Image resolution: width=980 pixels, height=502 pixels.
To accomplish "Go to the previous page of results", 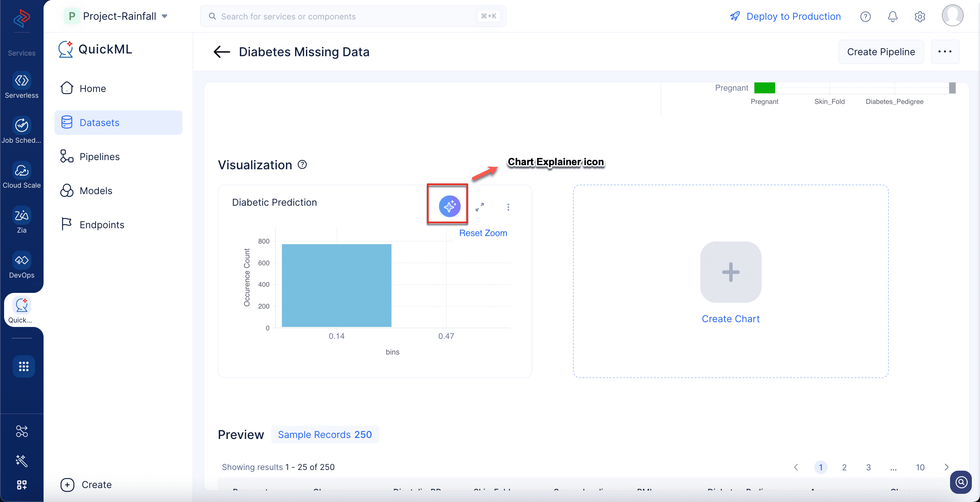I will click(796, 467).
